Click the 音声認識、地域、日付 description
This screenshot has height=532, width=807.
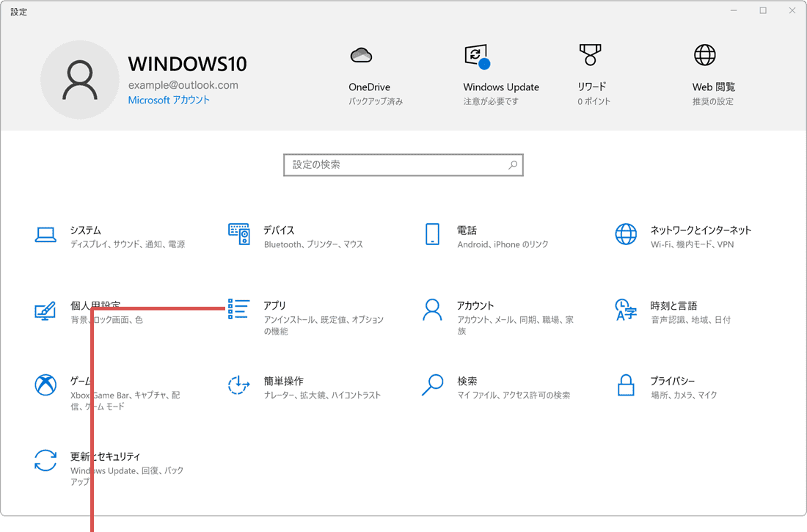[x=690, y=320]
